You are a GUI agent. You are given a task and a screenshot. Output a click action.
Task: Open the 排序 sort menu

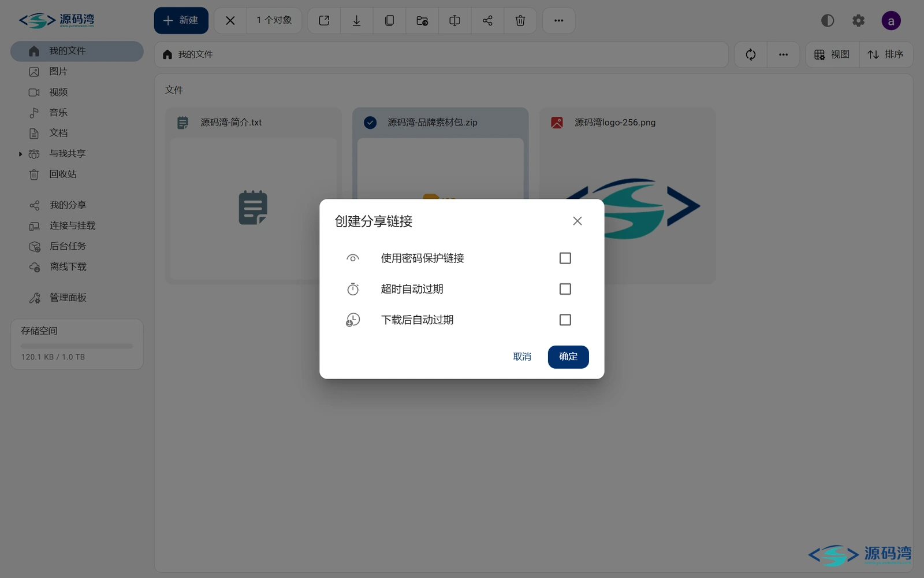[886, 54]
